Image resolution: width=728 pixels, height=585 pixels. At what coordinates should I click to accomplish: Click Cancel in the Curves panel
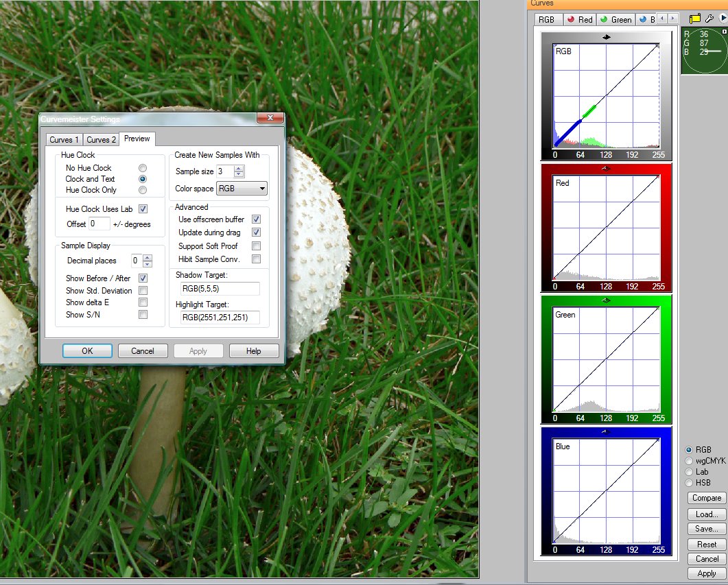point(707,559)
